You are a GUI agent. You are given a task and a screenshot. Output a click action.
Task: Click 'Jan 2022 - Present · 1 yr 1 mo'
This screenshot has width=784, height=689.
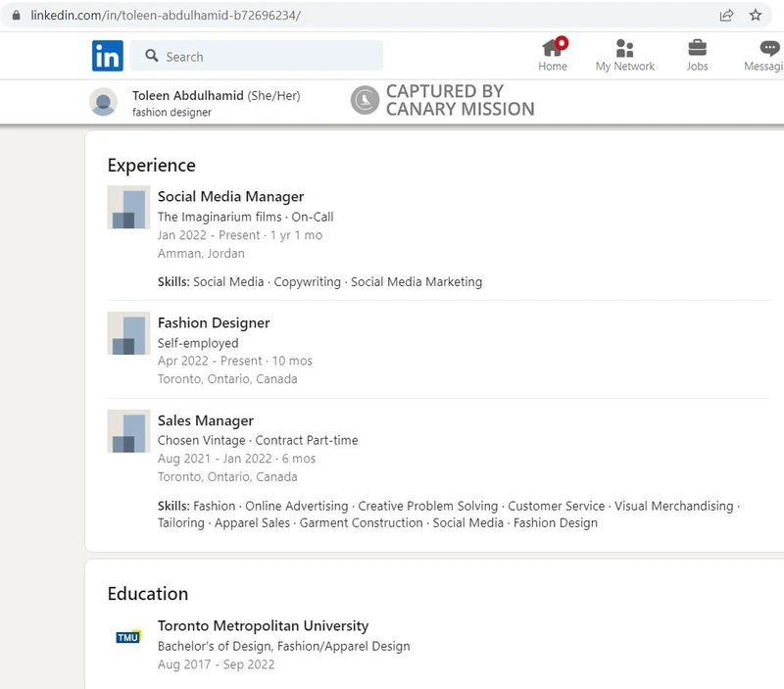pos(240,235)
